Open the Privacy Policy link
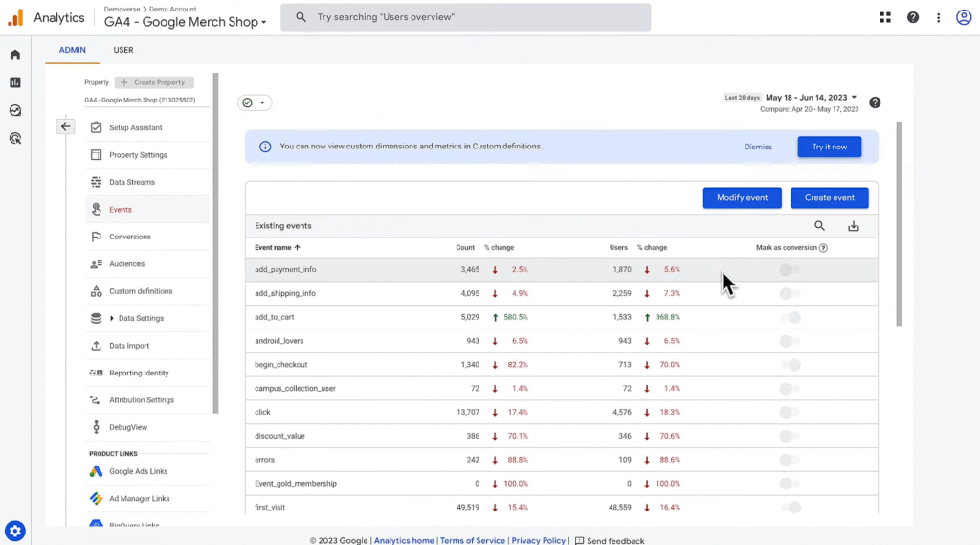Image resolution: width=980 pixels, height=545 pixels. click(538, 540)
